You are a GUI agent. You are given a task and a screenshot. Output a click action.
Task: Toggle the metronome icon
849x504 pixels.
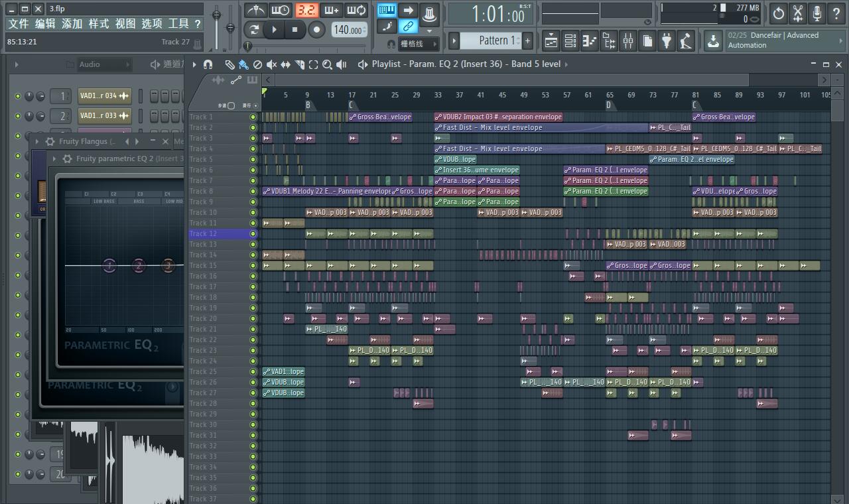[255, 10]
